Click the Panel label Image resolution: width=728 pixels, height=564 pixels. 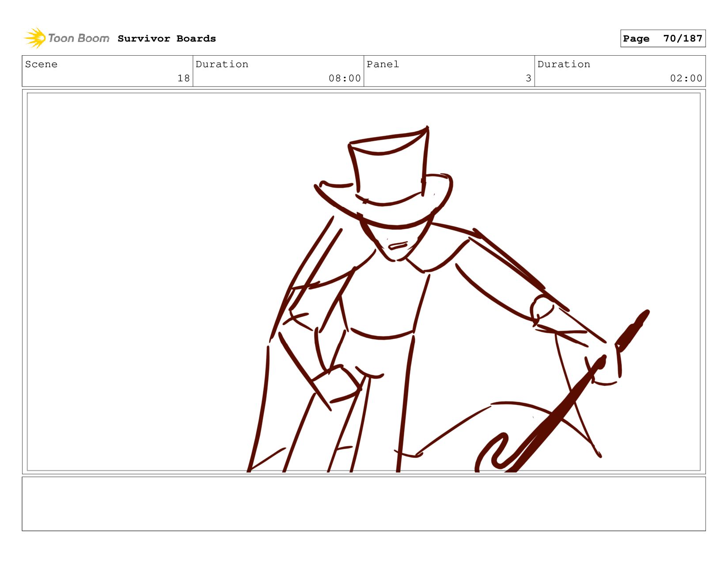coord(383,64)
